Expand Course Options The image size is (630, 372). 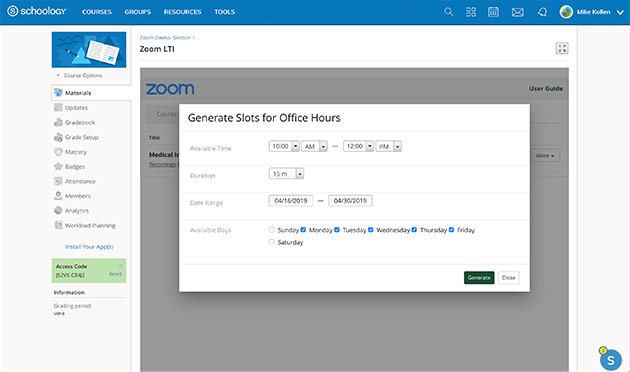(80, 76)
